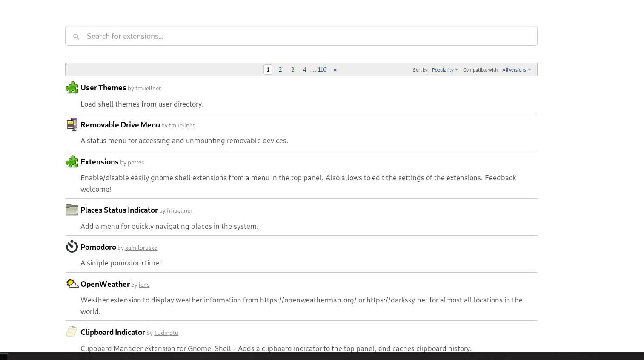This screenshot has width=644, height=360.
Task: Click text 'A simple pomodoro timer'
Action: point(121,263)
